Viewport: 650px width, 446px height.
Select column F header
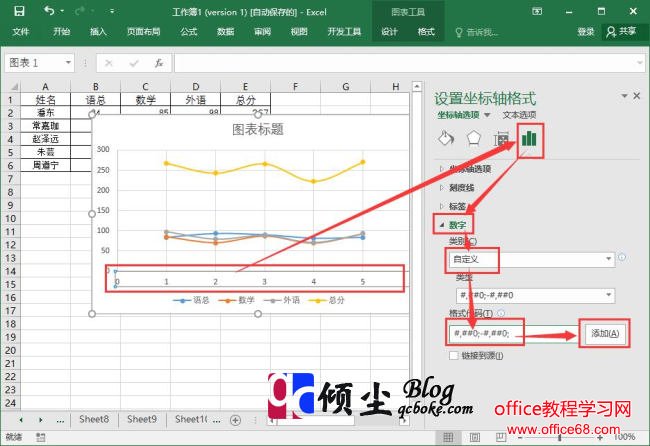pos(295,87)
